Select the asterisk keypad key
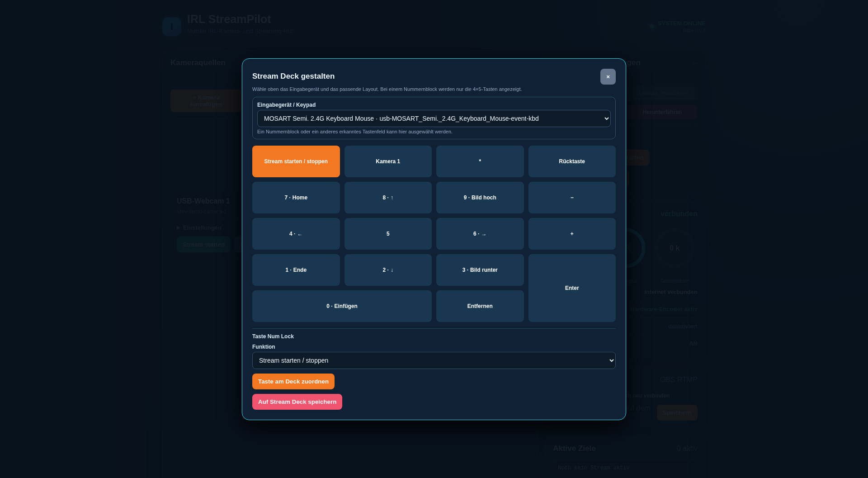868x478 pixels. (x=480, y=161)
